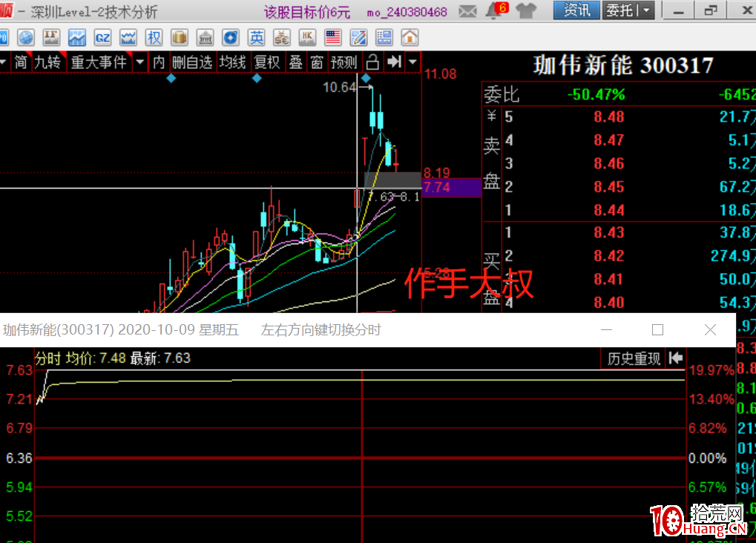Screen dimensions: 756x543
Task: Toggle 叠 overlay mode
Action: click(295, 62)
